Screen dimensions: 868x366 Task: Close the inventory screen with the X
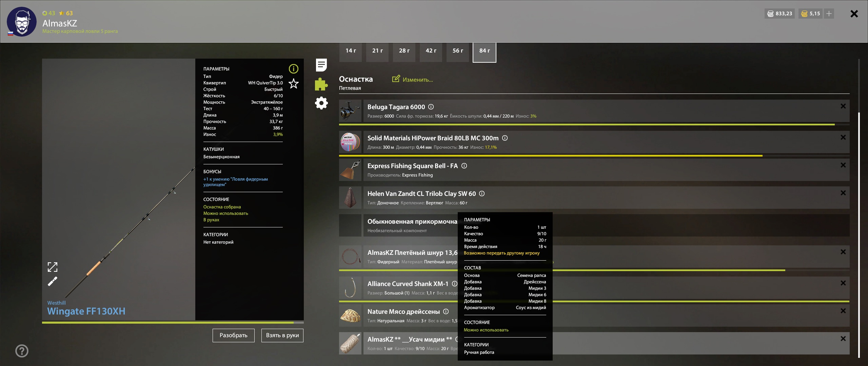coord(854,14)
